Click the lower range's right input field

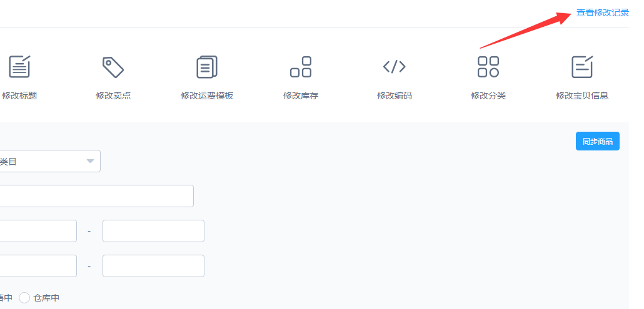[153, 266]
